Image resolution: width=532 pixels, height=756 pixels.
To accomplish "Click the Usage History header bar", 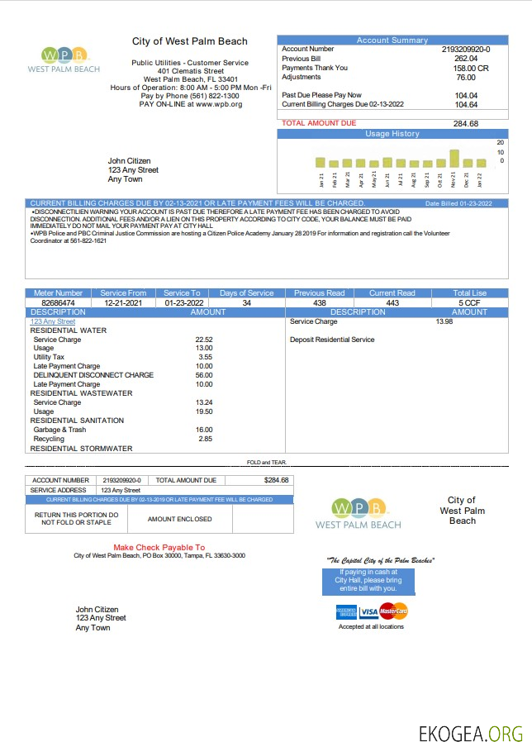I will click(392, 134).
